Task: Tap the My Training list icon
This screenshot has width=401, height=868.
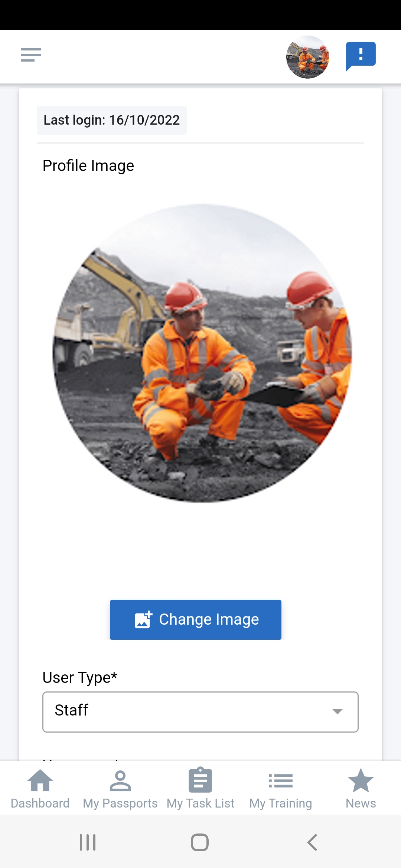Action: (x=281, y=780)
